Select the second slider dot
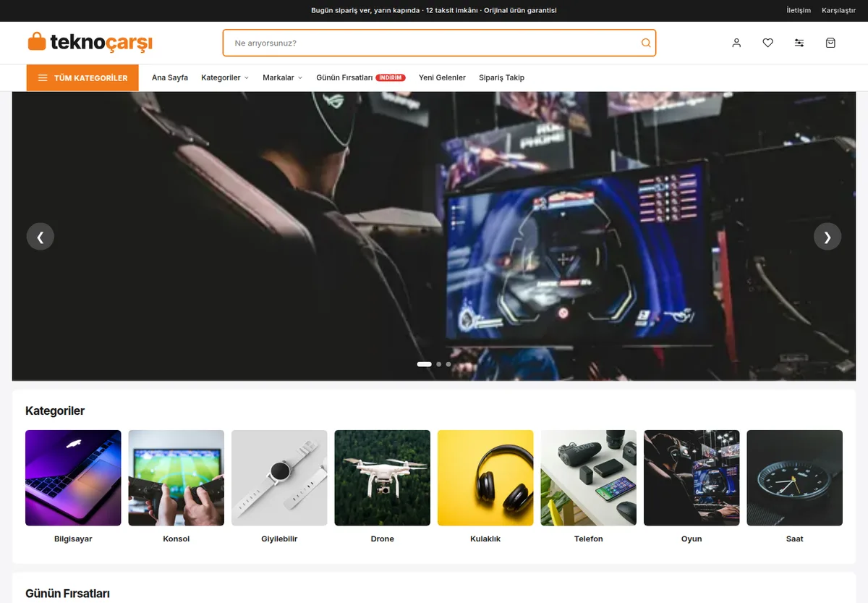This screenshot has height=603, width=868. click(439, 364)
